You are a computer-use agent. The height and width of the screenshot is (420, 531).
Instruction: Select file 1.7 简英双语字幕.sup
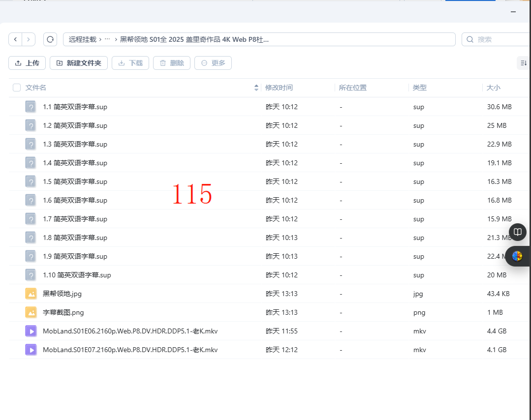pyautogui.click(x=75, y=219)
